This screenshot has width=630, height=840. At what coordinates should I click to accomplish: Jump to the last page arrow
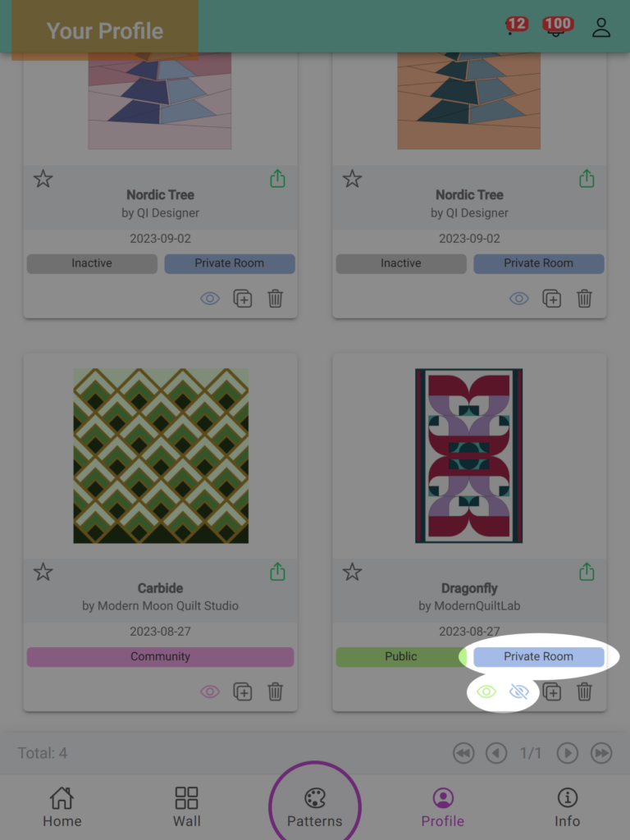[601, 753]
